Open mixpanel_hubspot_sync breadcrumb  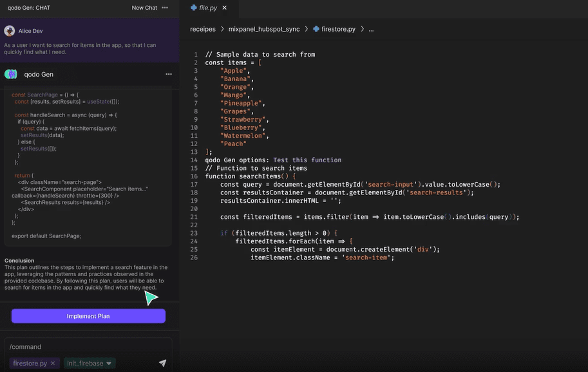point(264,29)
